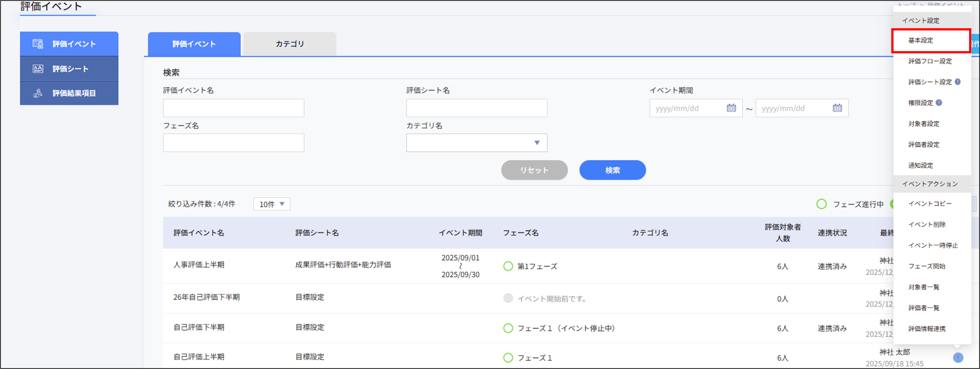
Task: Click the help icon beside 評価シート設定
Action: point(958,82)
